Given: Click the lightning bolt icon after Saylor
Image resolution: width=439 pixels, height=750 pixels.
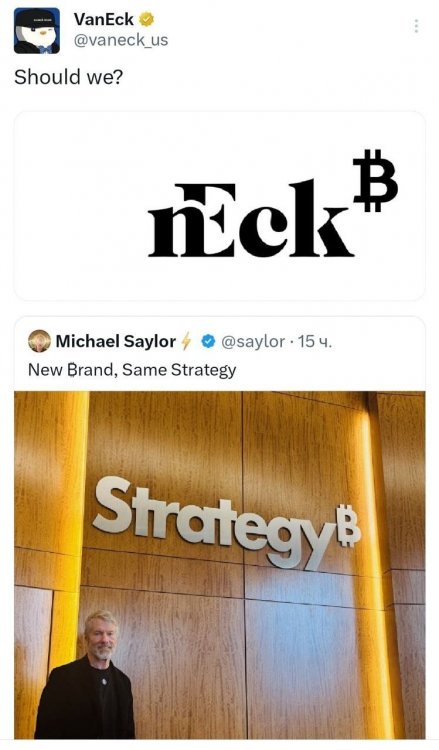Looking at the screenshot, I should 186,342.
